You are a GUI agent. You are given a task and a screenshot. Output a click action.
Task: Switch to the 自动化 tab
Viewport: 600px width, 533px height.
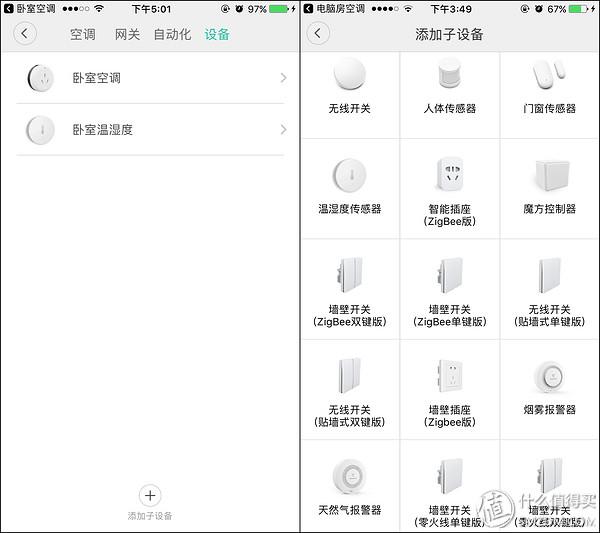click(172, 34)
